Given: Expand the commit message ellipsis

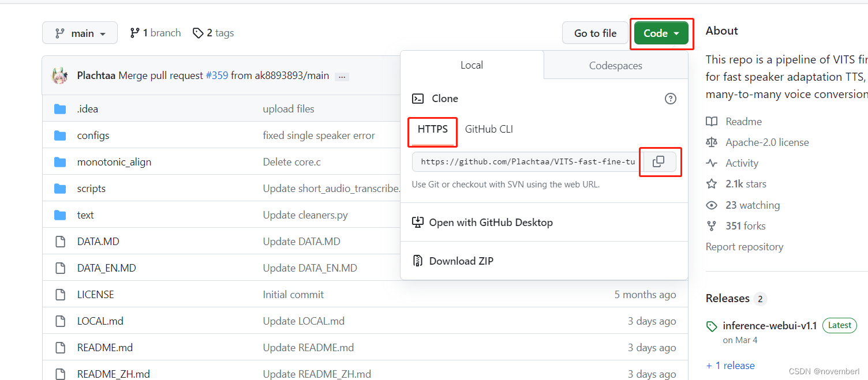Looking at the screenshot, I should click(x=342, y=76).
